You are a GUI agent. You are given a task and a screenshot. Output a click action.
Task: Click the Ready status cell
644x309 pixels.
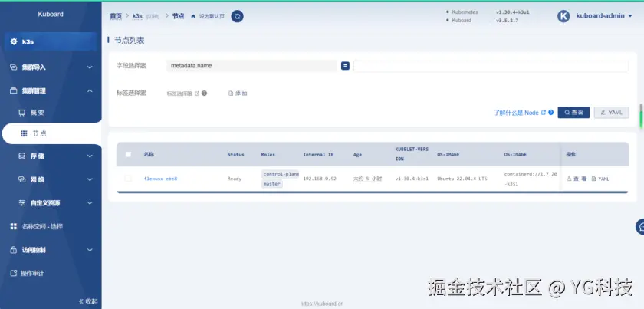[235, 179]
